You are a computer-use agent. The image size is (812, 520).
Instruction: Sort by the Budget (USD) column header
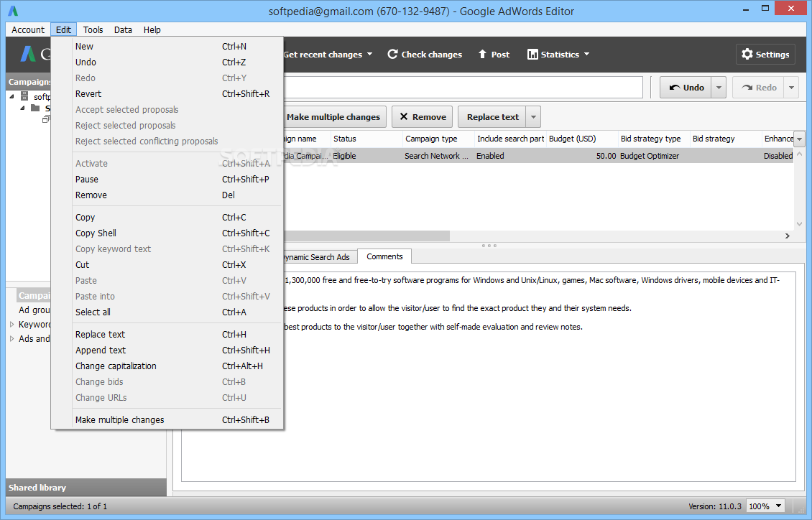(583, 139)
